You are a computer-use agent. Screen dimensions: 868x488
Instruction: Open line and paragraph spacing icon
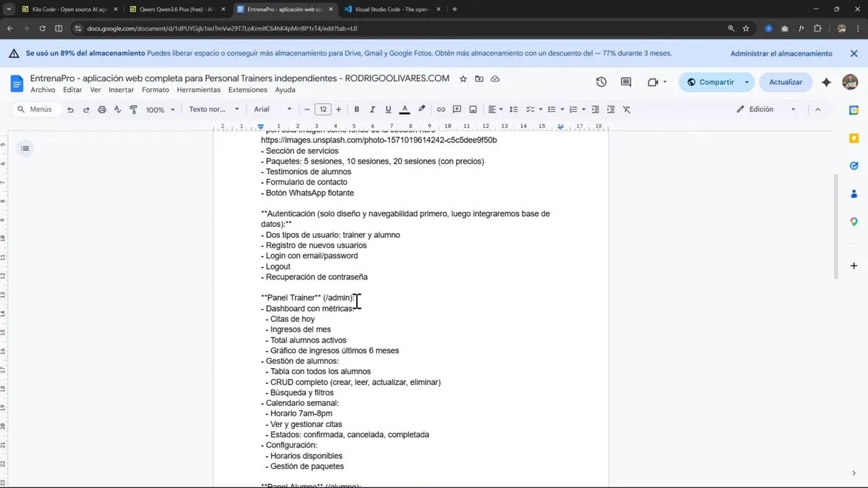tap(513, 109)
